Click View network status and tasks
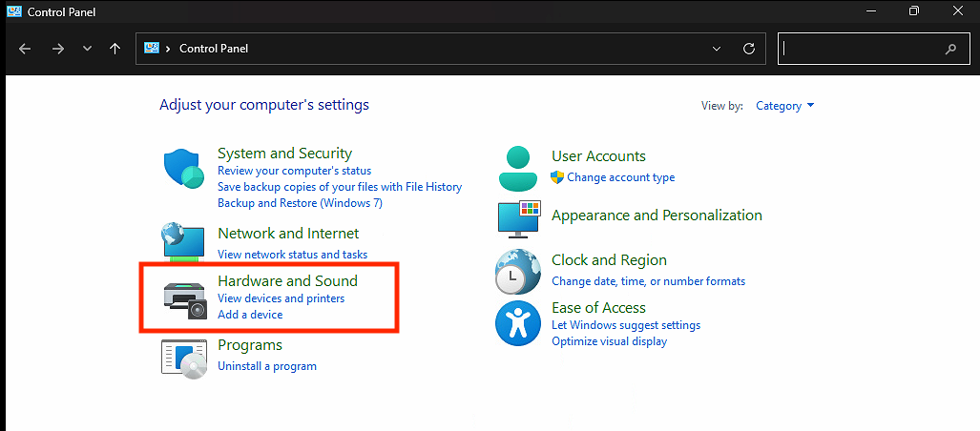Screen dimensions: 980x431 pyautogui.click(x=293, y=255)
